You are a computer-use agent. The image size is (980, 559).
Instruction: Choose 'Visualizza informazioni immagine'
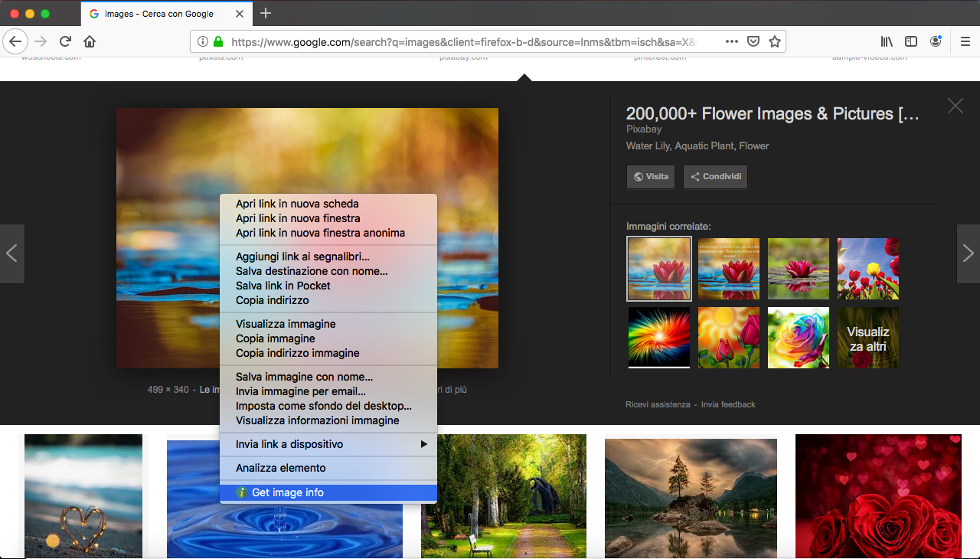click(x=328, y=420)
